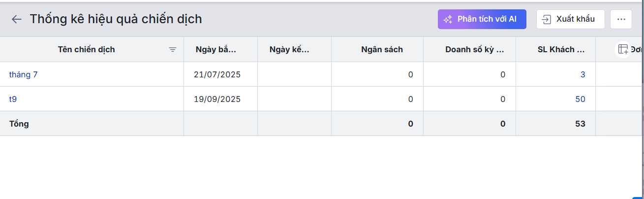This screenshot has width=644, height=199.
Task: Click customer count 3 link
Action: click(x=583, y=74)
